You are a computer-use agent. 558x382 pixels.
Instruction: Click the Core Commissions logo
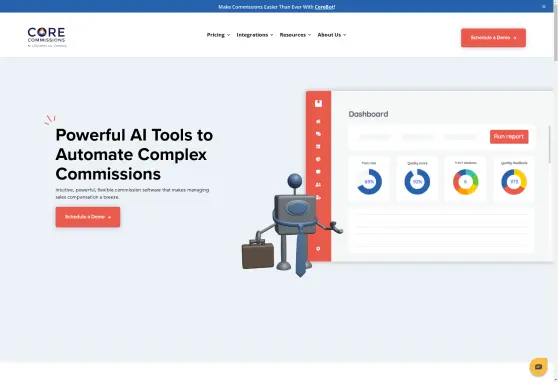[47, 37]
